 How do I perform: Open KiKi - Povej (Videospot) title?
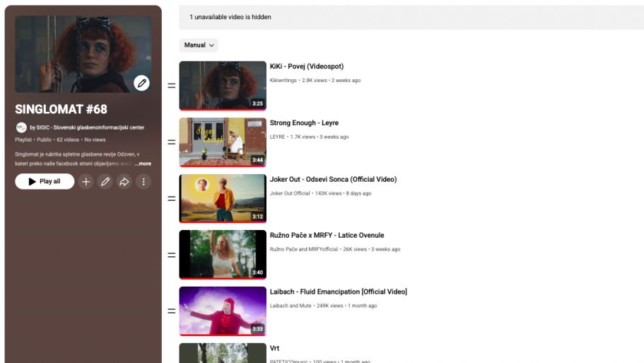[x=307, y=67]
